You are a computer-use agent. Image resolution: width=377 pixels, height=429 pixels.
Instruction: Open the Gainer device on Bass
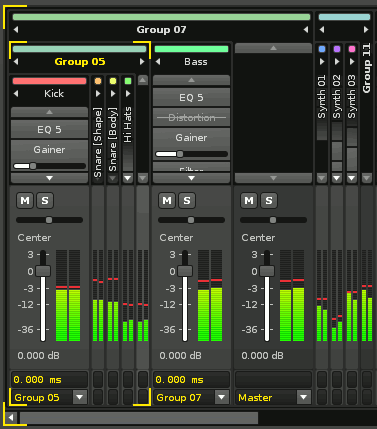(191, 138)
